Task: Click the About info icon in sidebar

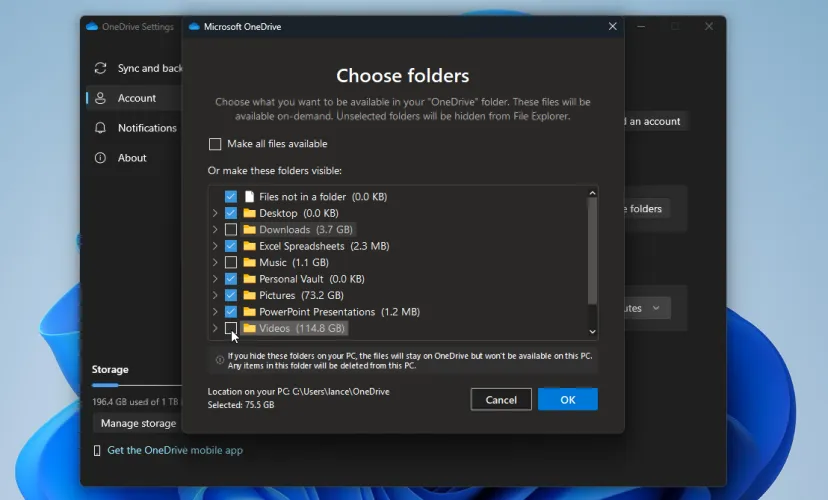Action: pyautogui.click(x=100, y=158)
